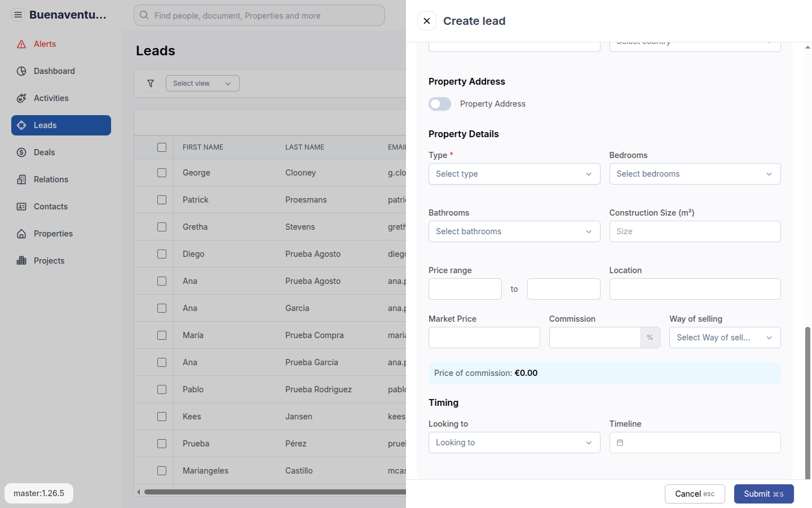Click the table's horizontal scrollbar
Screen dimensions: 812x508
tap(275, 492)
